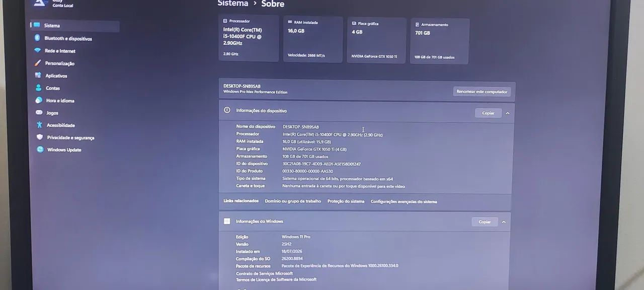
Task: Select the device name DESKTOP-SNB9SAB value
Action: [x=301, y=127]
